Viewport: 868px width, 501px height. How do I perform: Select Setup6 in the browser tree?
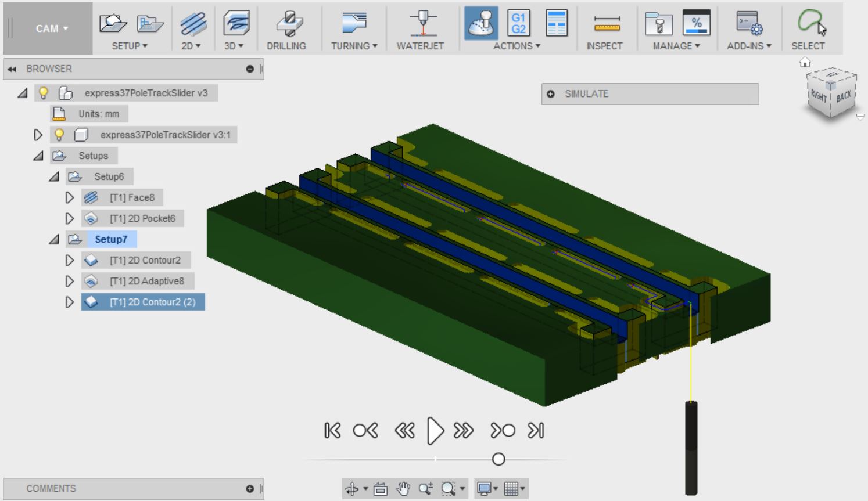[x=100, y=176]
